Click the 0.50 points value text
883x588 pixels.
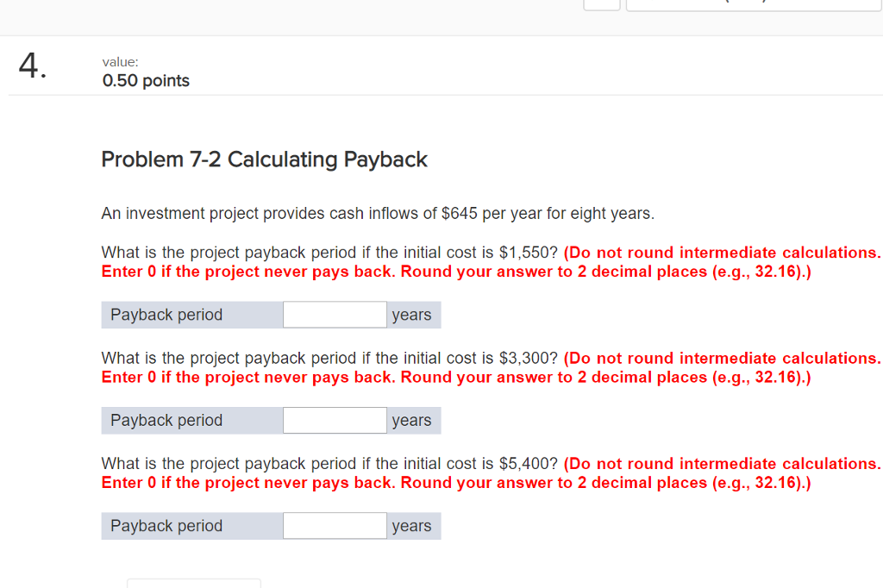[146, 80]
